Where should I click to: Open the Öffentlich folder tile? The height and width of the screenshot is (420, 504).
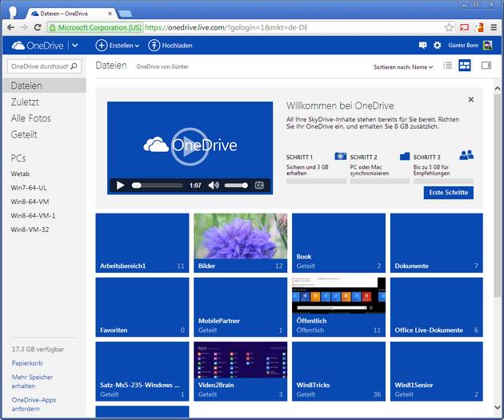pos(338,307)
